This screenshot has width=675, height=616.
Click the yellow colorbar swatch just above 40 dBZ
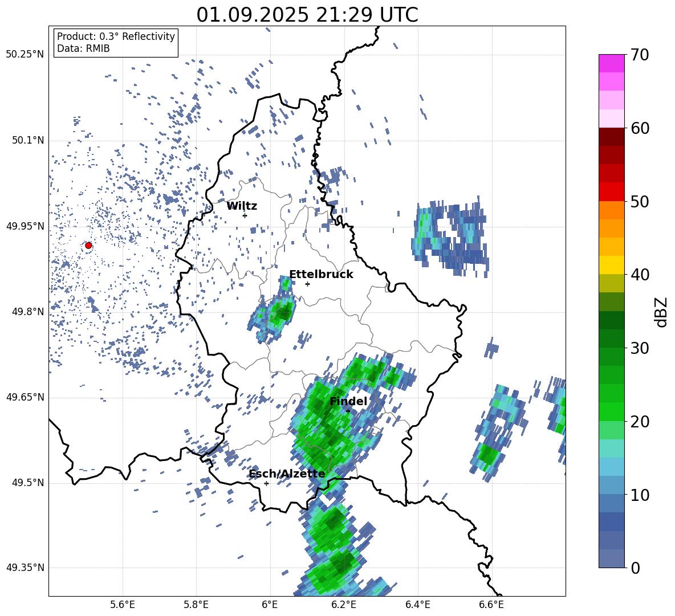611,265
